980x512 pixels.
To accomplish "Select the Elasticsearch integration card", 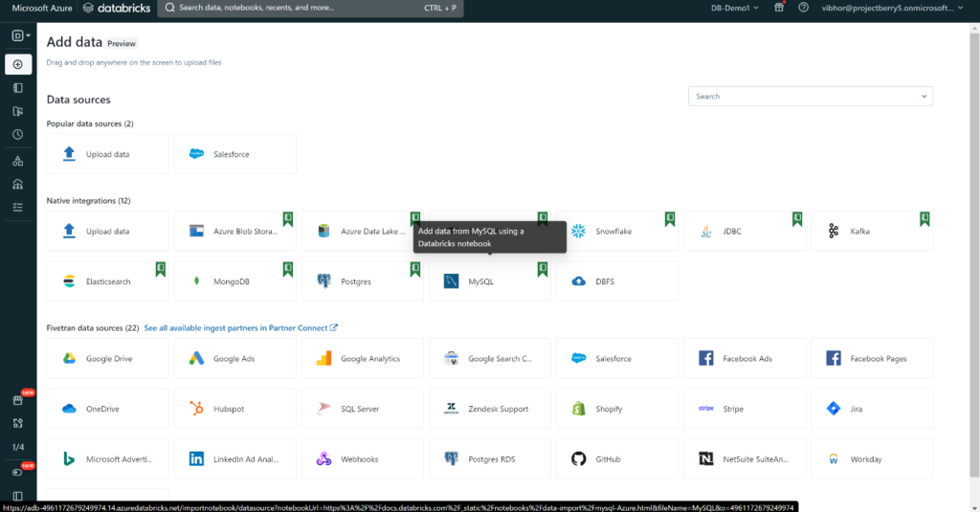I will (107, 281).
